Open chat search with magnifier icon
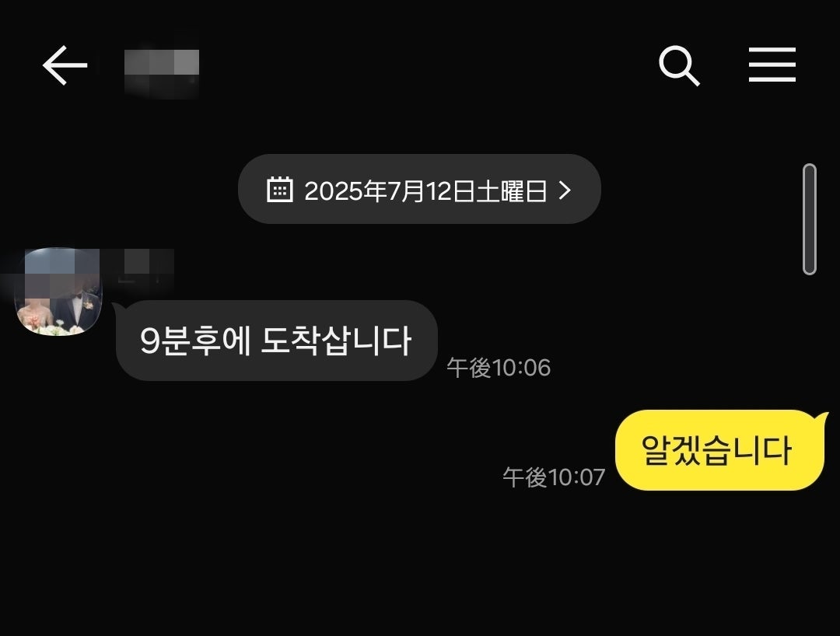840x636 pixels. pyautogui.click(x=679, y=65)
